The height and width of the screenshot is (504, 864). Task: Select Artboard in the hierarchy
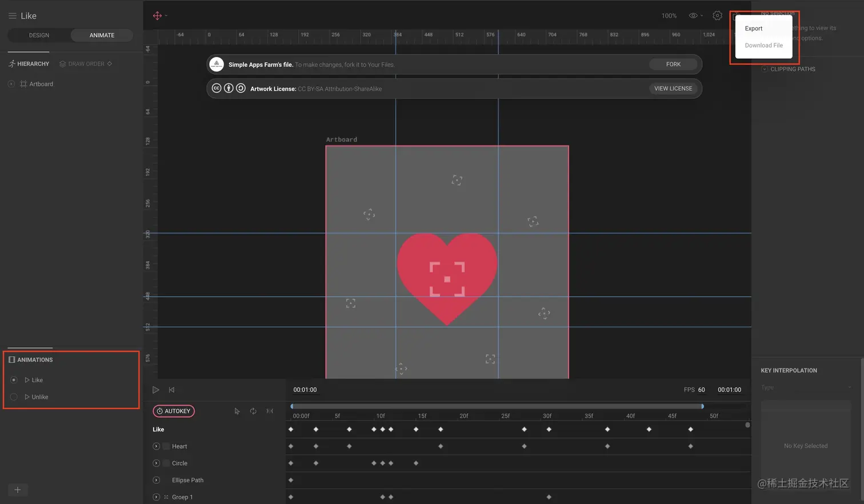pos(41,84)
